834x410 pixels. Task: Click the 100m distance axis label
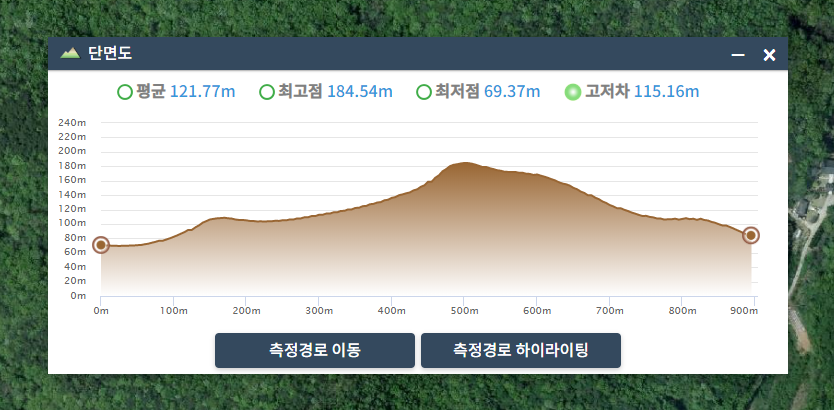pyautogui.click(x=173, y=311)
